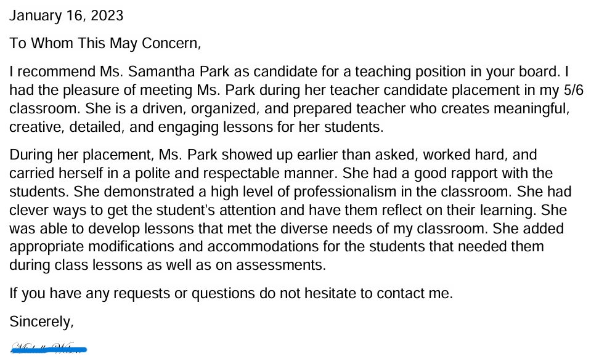Click the "5/6" classroom grade text
This screenshot has width=607, height=364.
(x=573, y=91)
